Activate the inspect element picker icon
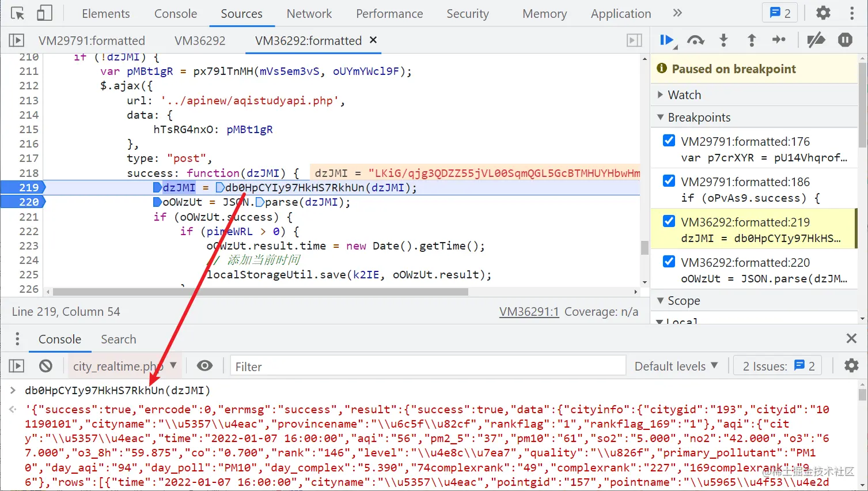Screen dimensions: 868x491 click(18, 13)
